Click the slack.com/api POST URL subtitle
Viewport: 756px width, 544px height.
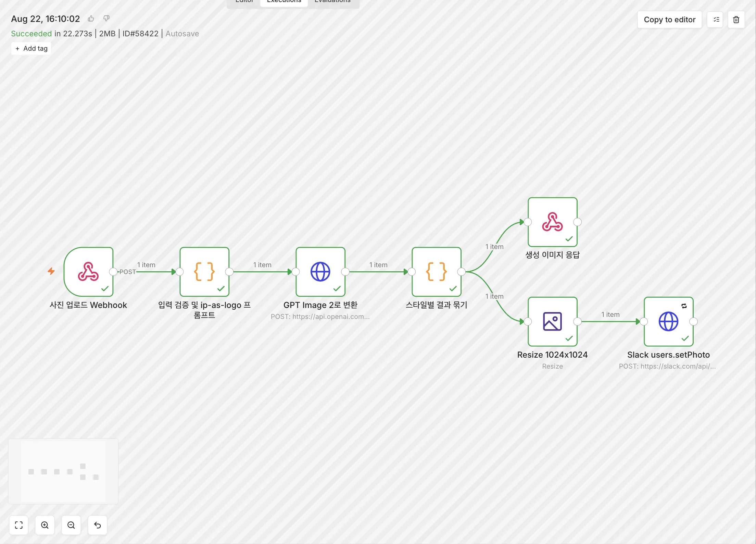click(667, 366)
